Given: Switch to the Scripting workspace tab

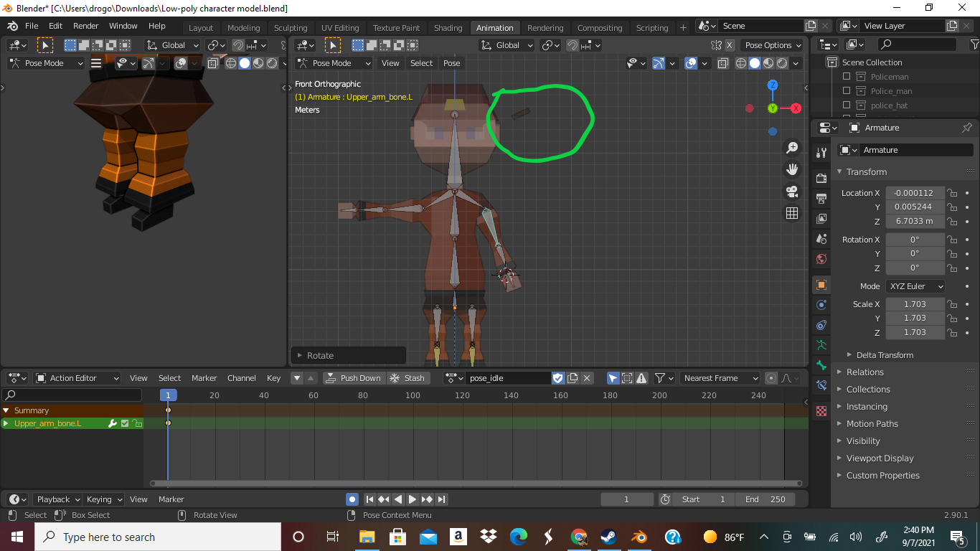Looking at the screenshot, I should coord(652,28).
